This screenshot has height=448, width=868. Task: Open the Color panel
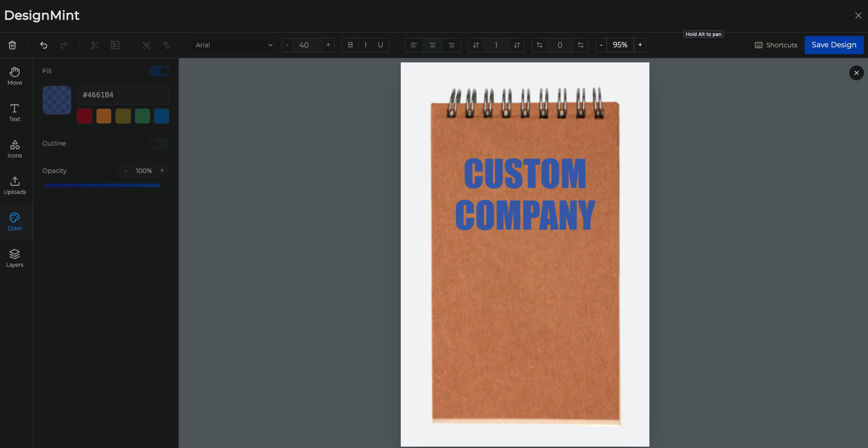pos(15,222)
